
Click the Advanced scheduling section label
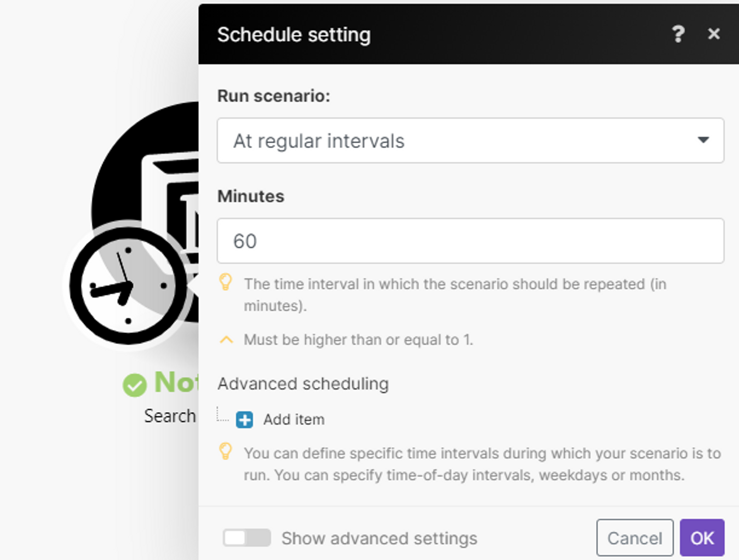coord(303,384)
